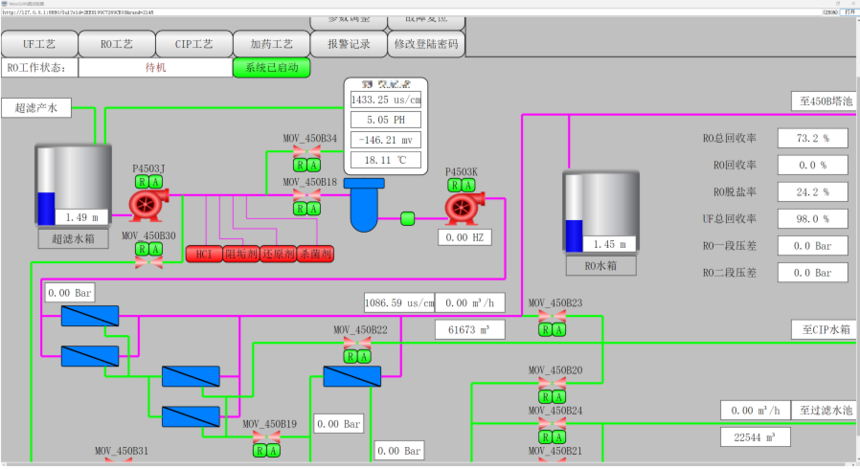The width and height of the screenshot is (860, 469).
Task: Click the UF总回收率 98.0 % value
Action: click(813, 219)
